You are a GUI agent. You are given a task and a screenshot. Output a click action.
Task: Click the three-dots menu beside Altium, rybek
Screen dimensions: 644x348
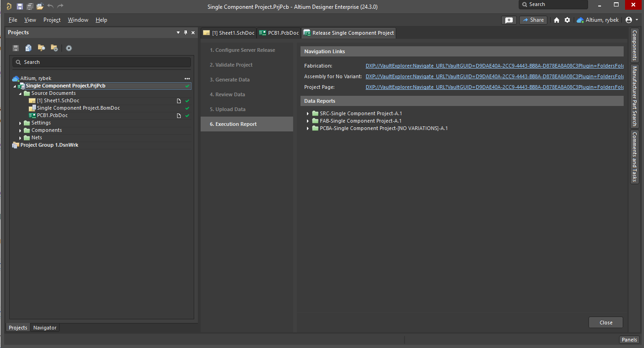187,79
